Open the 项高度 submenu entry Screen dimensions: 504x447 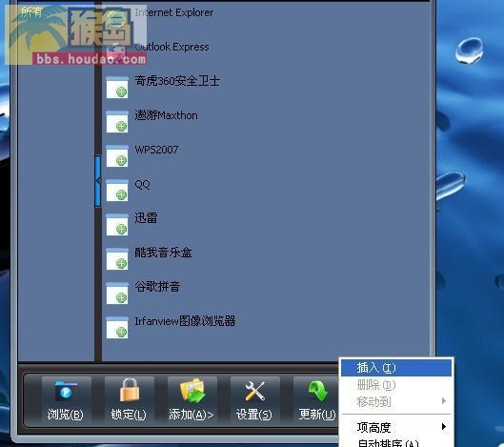396,427
